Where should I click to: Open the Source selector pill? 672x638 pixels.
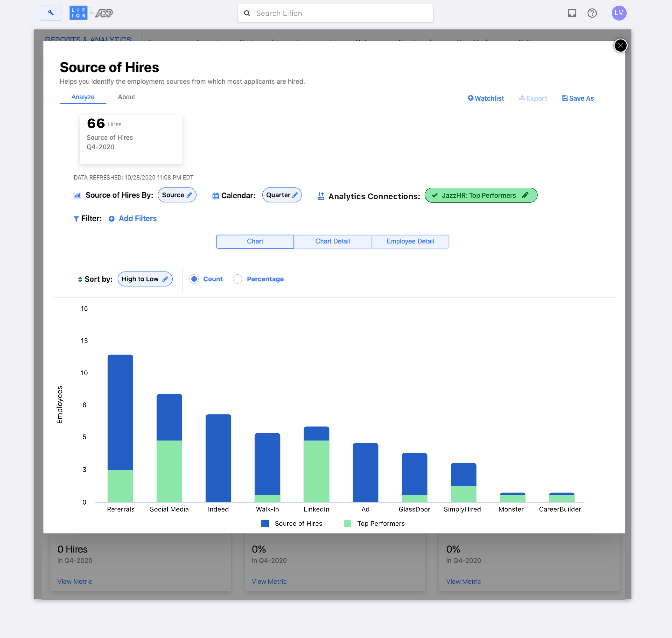[x=177, y=195]
